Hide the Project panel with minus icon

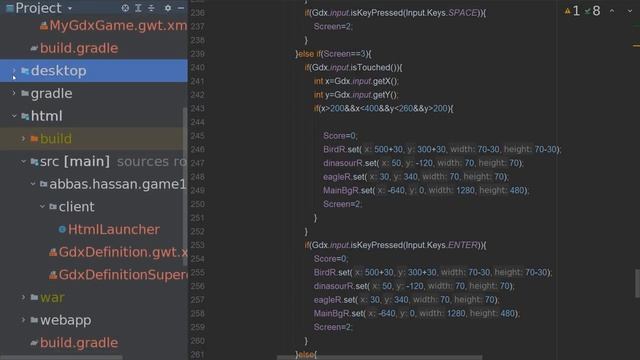(x=181, y=8)
